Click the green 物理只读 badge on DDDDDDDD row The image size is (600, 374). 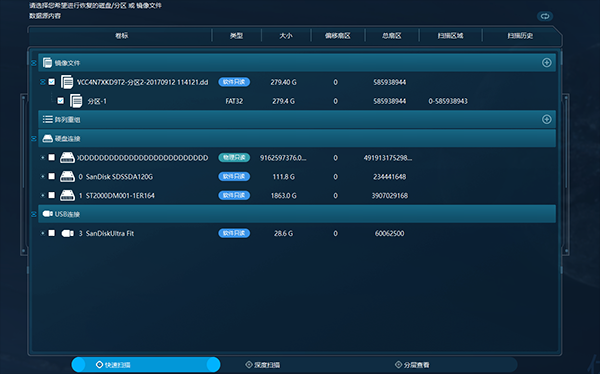[x=234, y=157]
